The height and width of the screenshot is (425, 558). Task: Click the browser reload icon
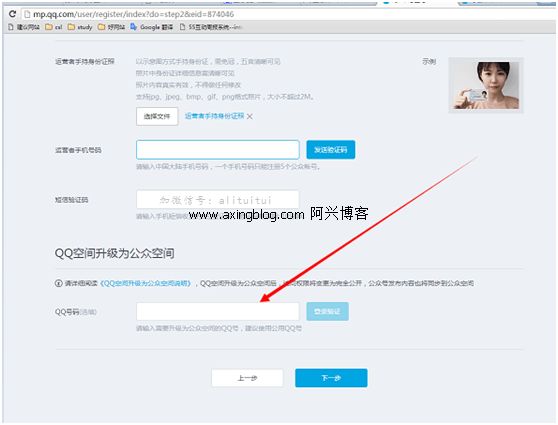pyautogui.click(x=12, y=14)
